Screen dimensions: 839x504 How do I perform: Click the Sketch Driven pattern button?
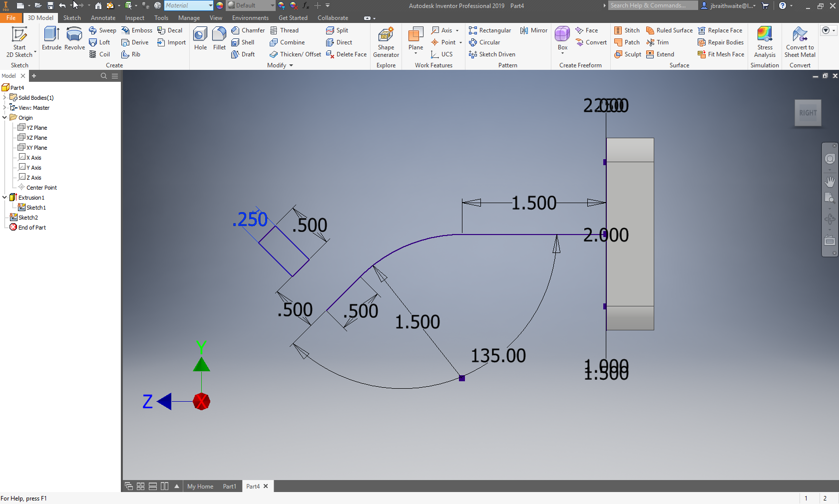[492, 54]
